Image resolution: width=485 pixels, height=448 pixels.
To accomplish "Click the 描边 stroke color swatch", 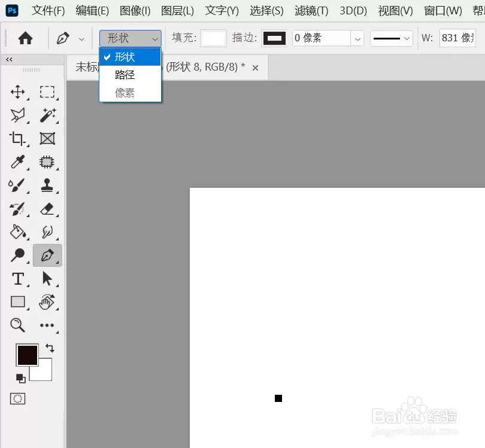I will 274,38.
